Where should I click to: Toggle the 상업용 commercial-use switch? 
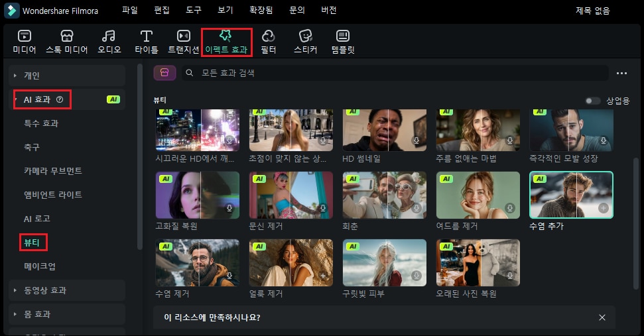(x=593, y=101)
